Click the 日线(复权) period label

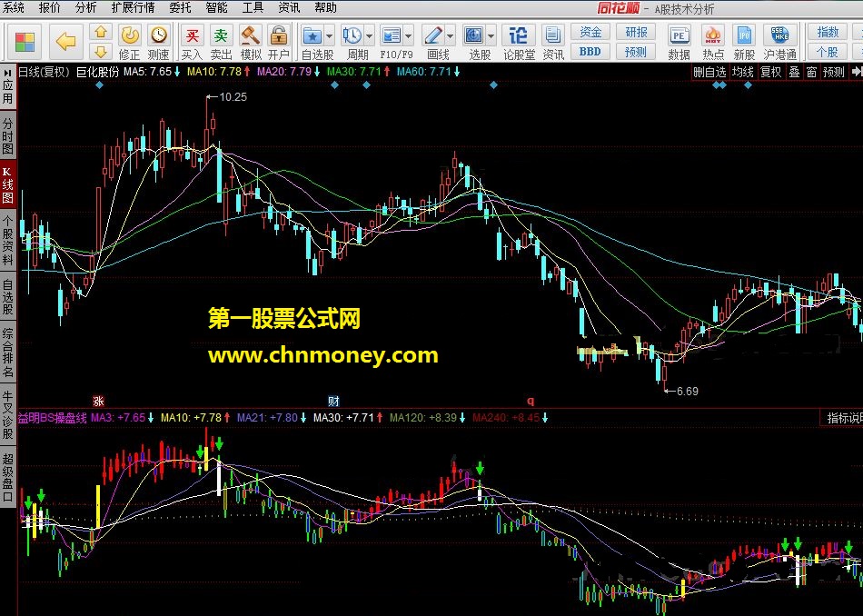pyautogui.click(x=44, y=72)
